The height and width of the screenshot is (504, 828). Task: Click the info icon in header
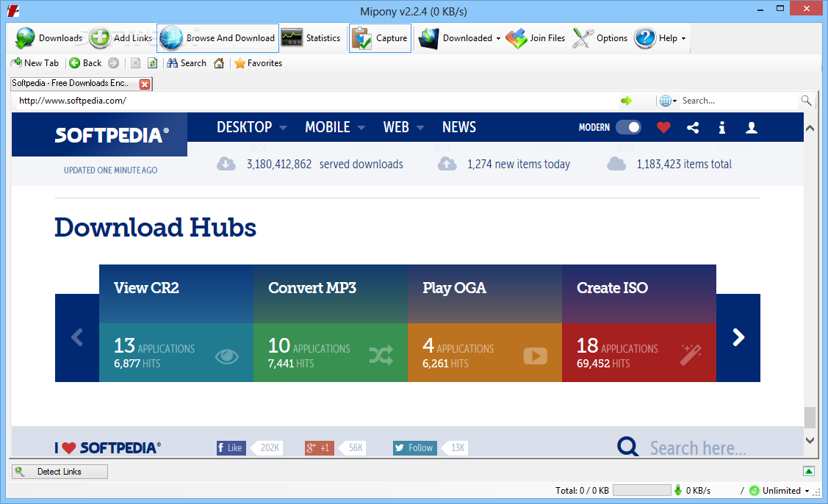tap(722, 127)
